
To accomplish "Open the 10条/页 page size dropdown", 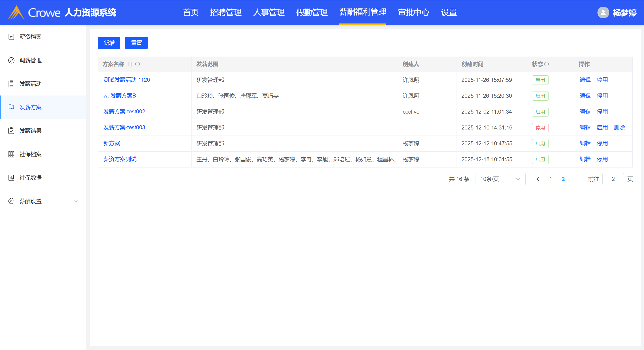I will 500,179.
